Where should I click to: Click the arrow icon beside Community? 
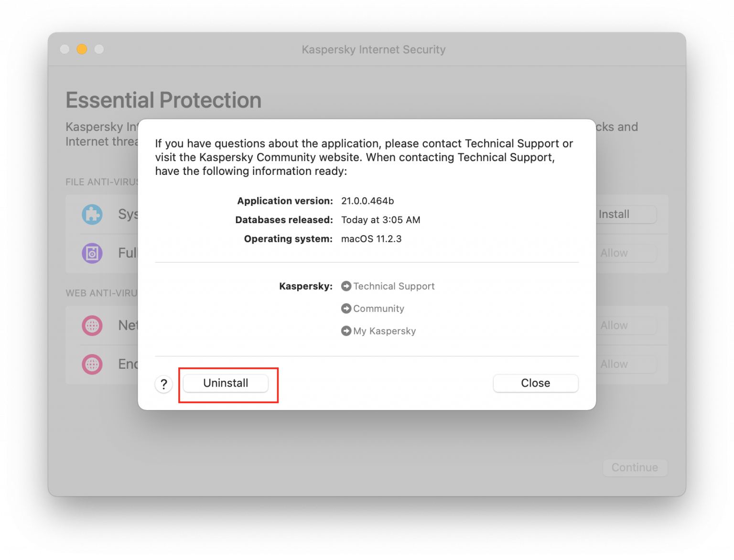(346, 309)
